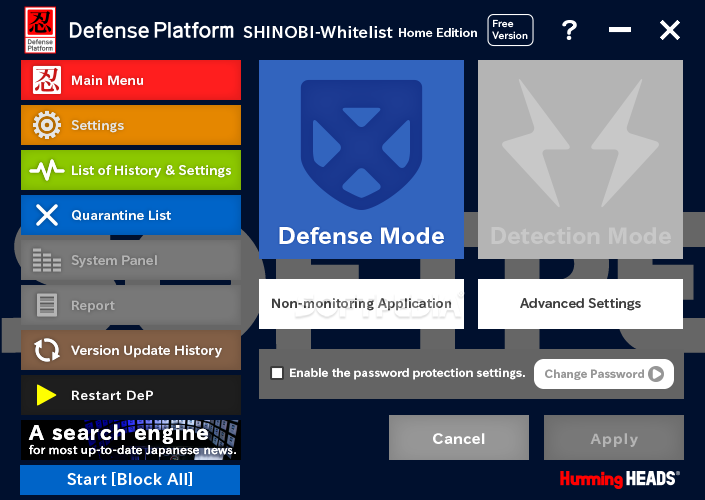Click the document icon beside Report
This screenshot has width=705, height=500.
pyautogui.click(x=47, y=305)
